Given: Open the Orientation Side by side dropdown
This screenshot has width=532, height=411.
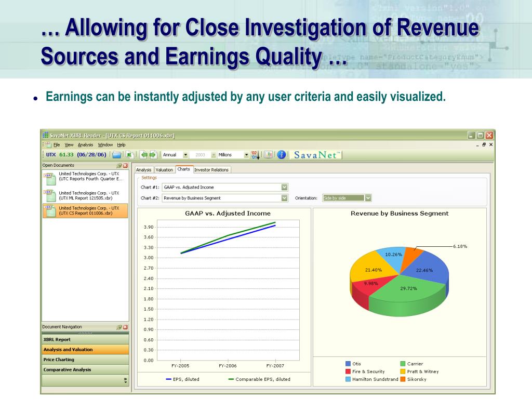Looking at the screenshot, I should 368,198.
